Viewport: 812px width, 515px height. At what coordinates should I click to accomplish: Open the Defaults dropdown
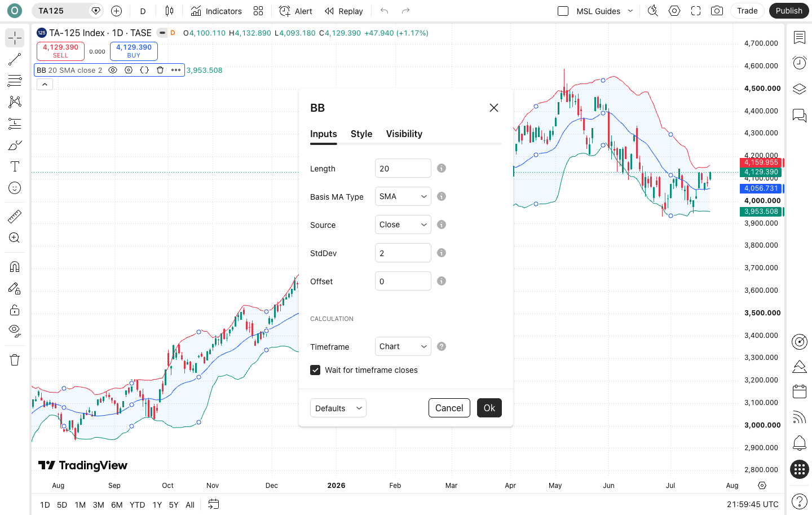338,408
